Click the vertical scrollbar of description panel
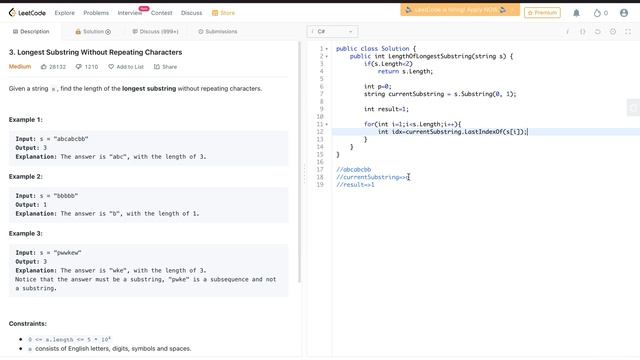The image size is (640, 360). click(x=300, y=161)
